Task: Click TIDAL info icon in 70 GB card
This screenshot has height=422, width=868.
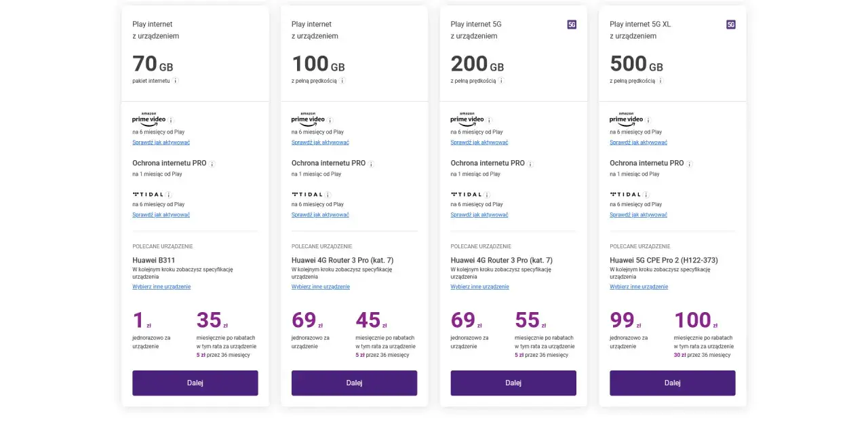Action: (169, 195)
